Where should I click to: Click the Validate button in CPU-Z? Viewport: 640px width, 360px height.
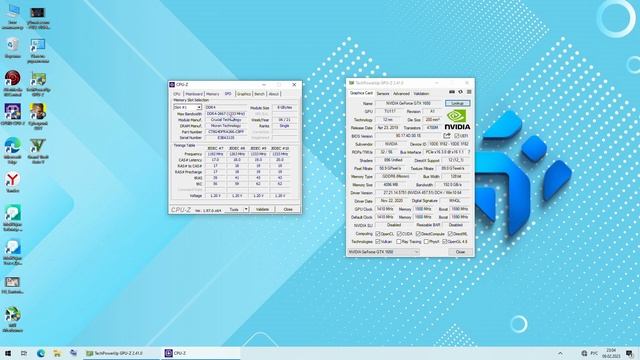[x=262, y=209]
